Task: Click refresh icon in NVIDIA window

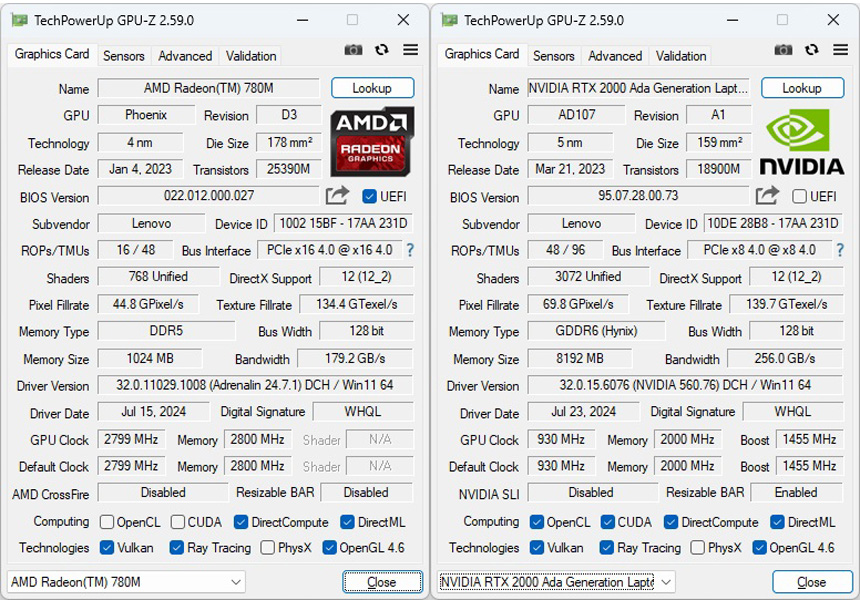Action: point(812,50)
